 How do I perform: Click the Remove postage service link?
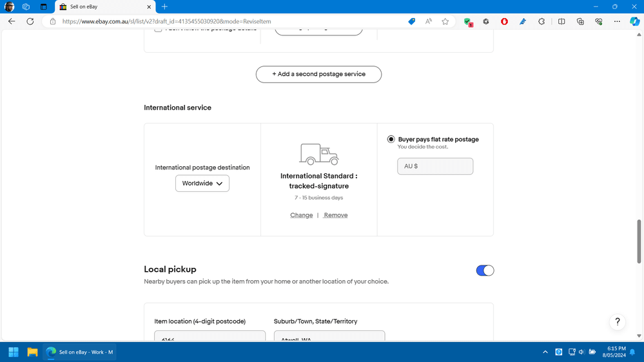(x=336, y=215)
